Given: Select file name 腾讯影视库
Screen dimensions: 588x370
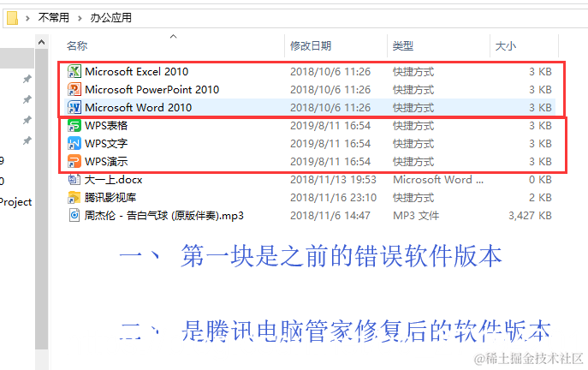Looking at the screenshot, I should click(x=110, y=197).
